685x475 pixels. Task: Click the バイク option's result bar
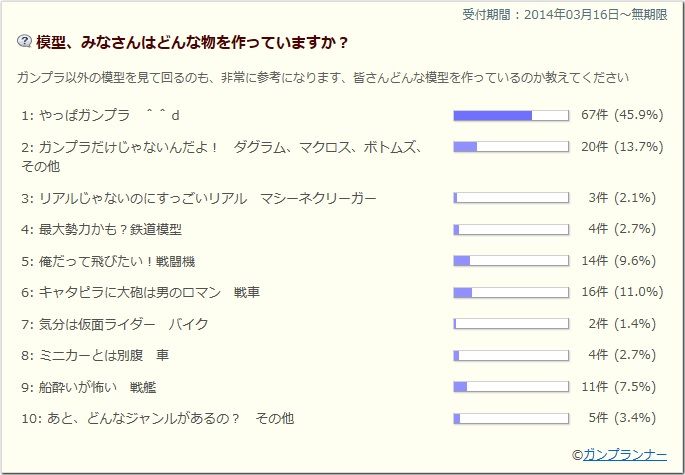coord(511,324)
